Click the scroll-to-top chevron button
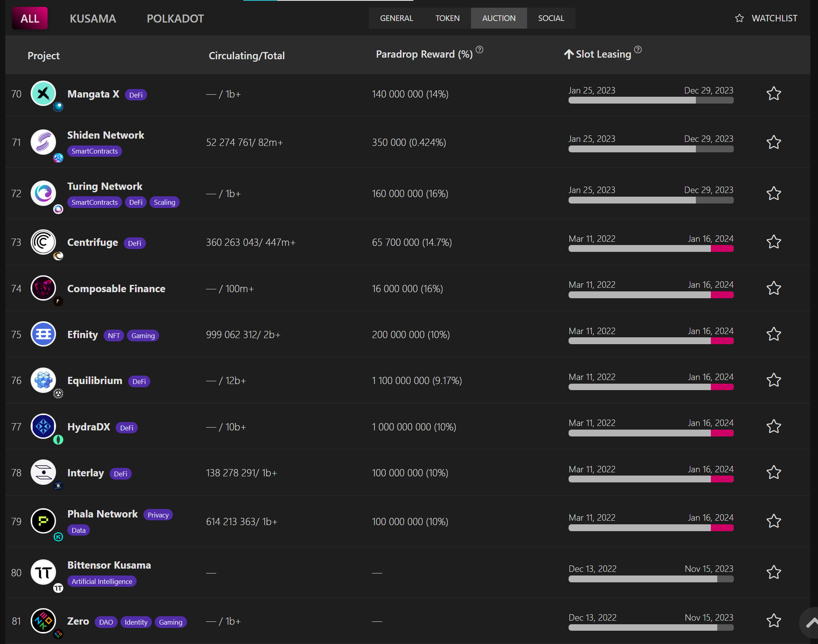Screen dimensions: 818x644 (x=810, y=623)
